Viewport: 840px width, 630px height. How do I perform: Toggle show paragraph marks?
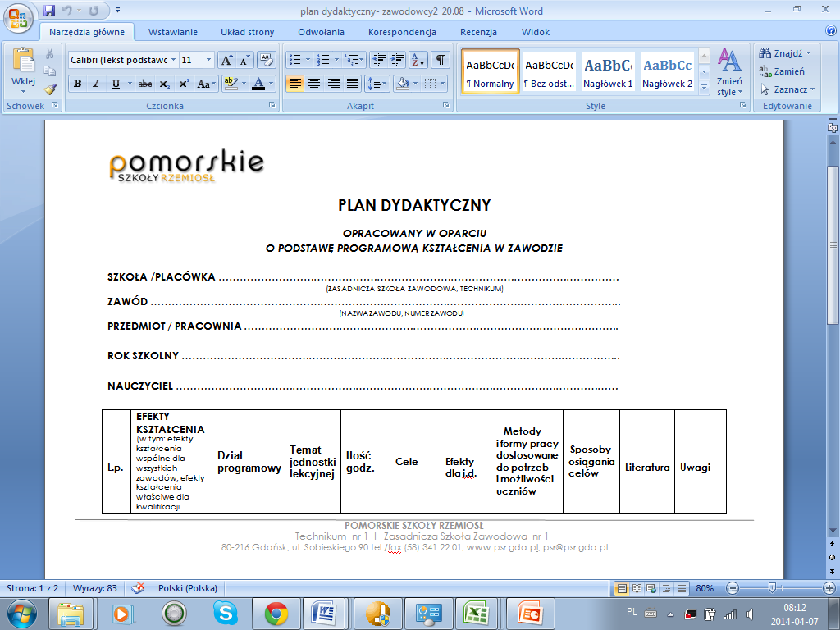440,60
